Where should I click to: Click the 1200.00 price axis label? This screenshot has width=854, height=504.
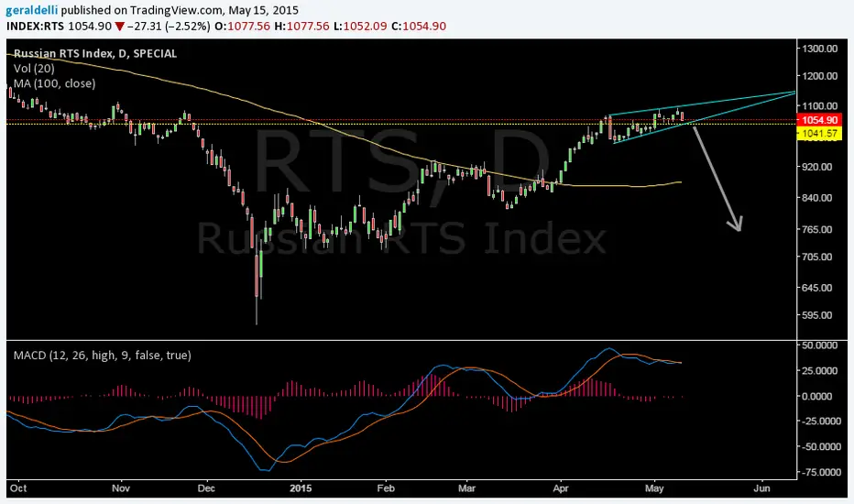820,76
